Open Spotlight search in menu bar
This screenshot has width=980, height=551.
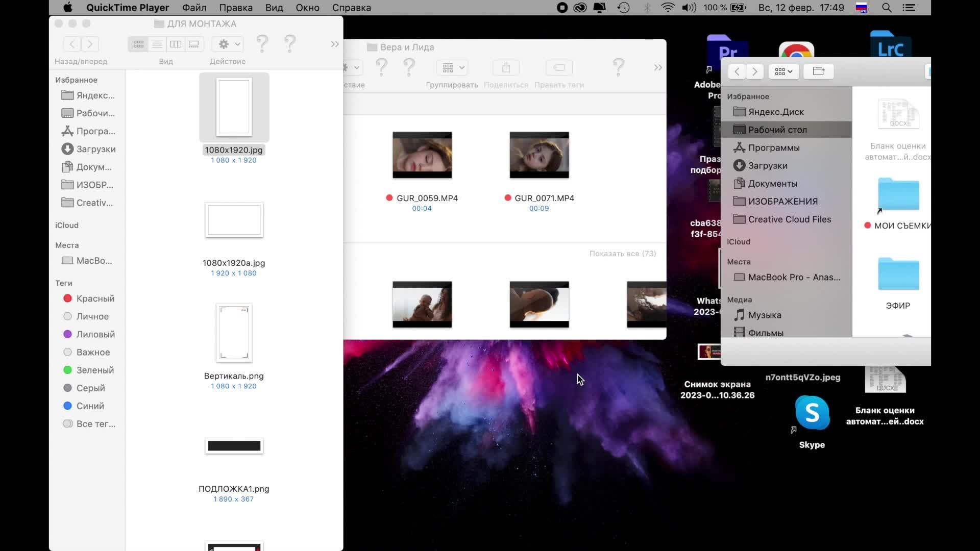coord(887,8)
